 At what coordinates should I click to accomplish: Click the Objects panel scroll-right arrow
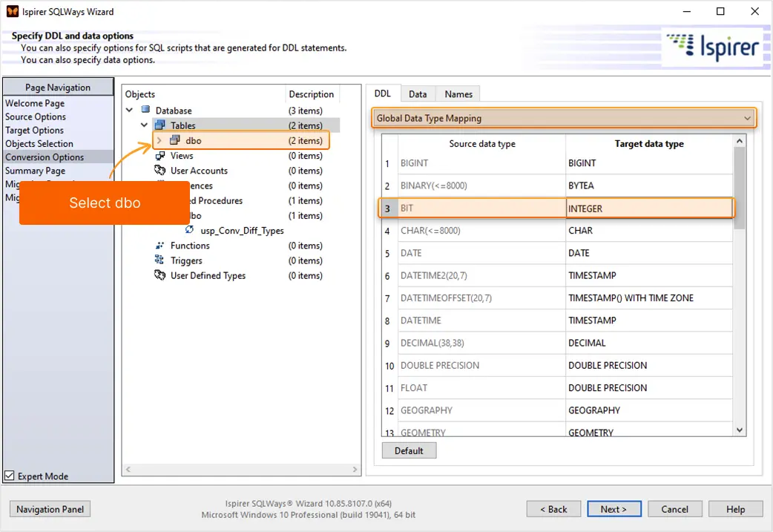[355, 470]
